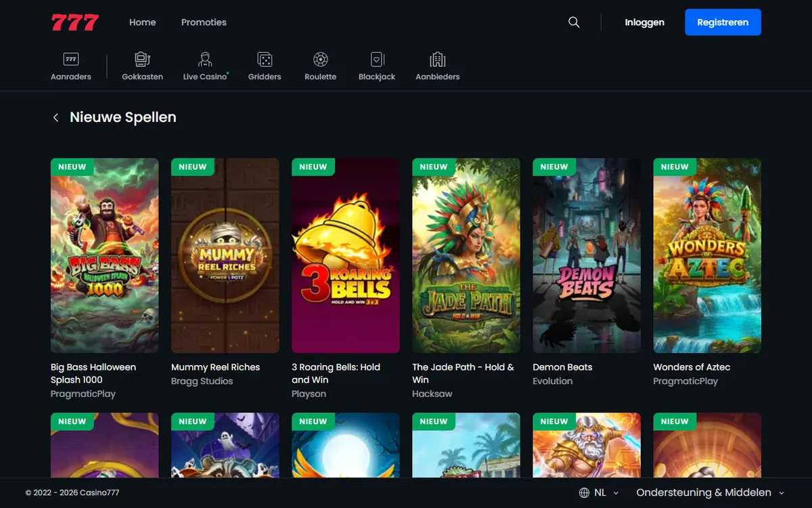Open the second-row game with the Zeus figure
This screenshot has width=812, height=508.
(587, 445)
